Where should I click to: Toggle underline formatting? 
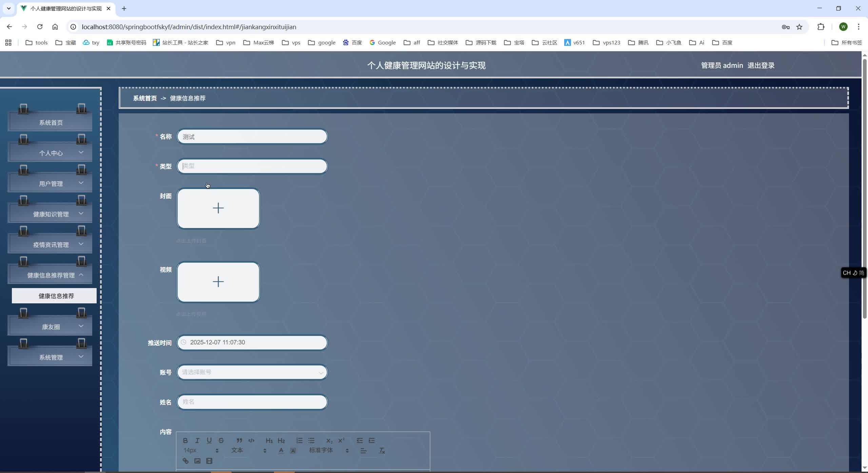click(209, 440)
